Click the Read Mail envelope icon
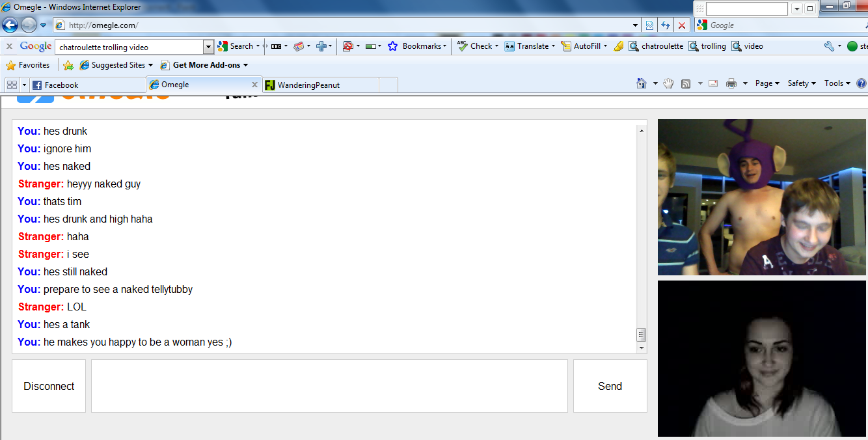The image size is (868, 440). click(x=713, y=83)
